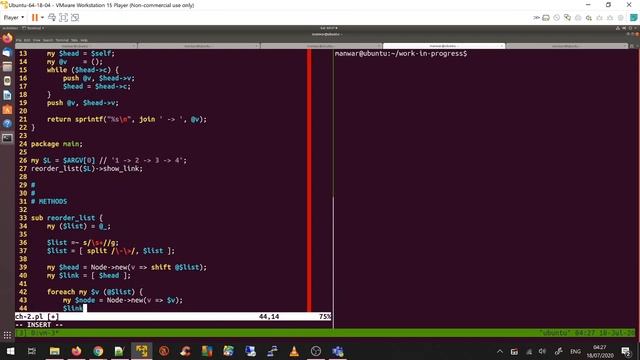Close the active fourth terminal tab
The image size is (640, 360).
pos(501,46)
